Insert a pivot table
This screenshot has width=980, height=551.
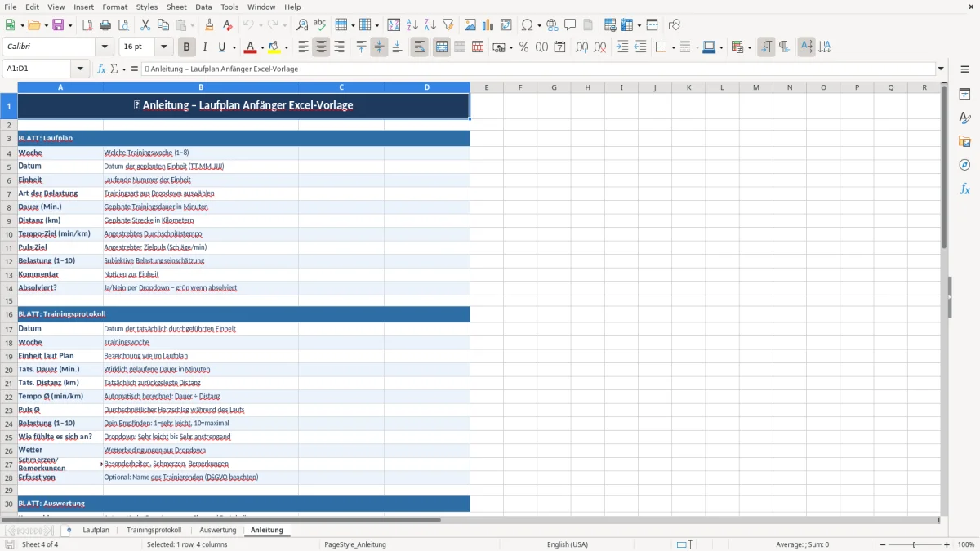(x=506, y=25)
